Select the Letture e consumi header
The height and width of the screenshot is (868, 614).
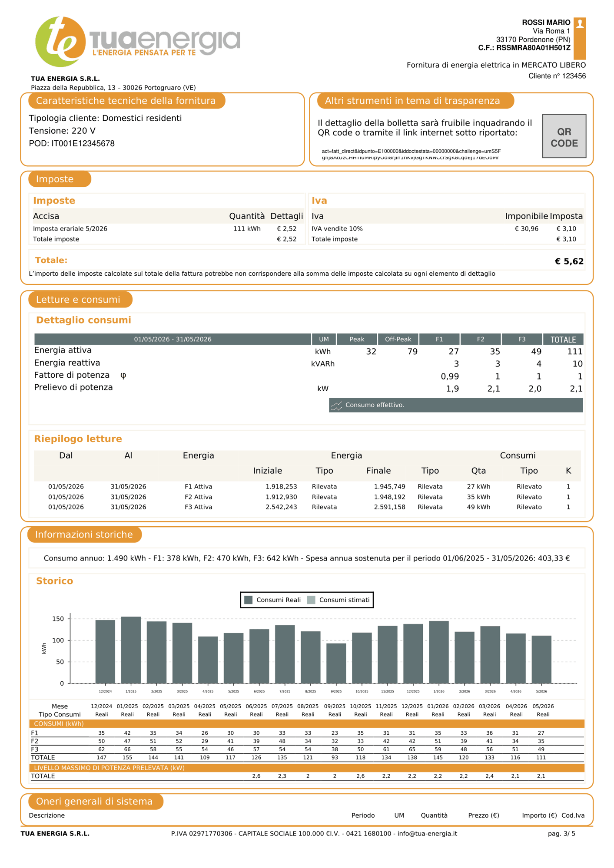(x=80, y=300)
